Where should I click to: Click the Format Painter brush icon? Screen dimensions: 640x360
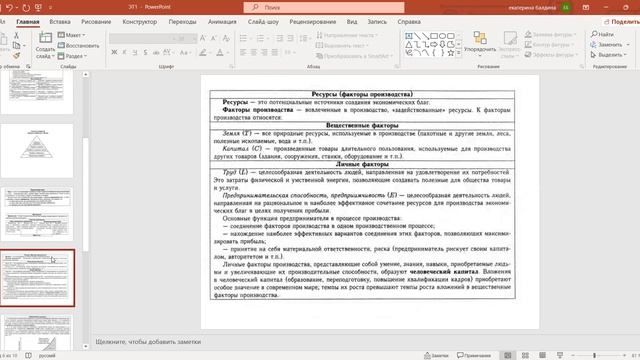pos(16,55)
